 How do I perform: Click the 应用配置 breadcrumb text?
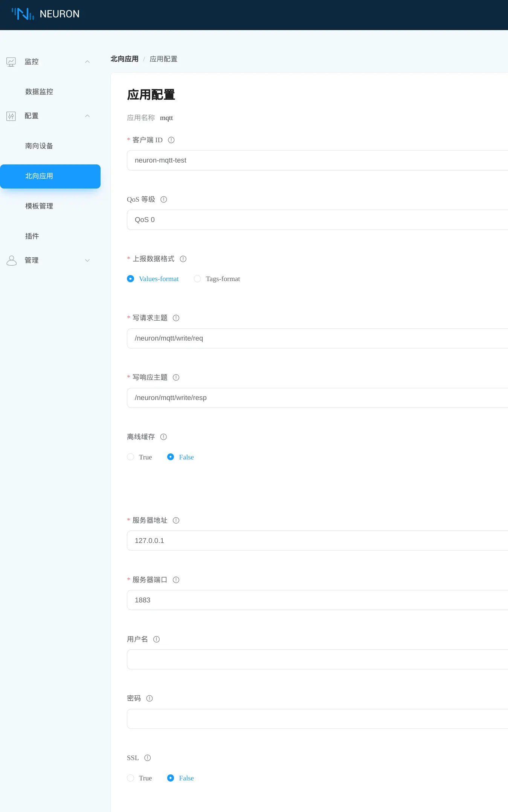163,59
